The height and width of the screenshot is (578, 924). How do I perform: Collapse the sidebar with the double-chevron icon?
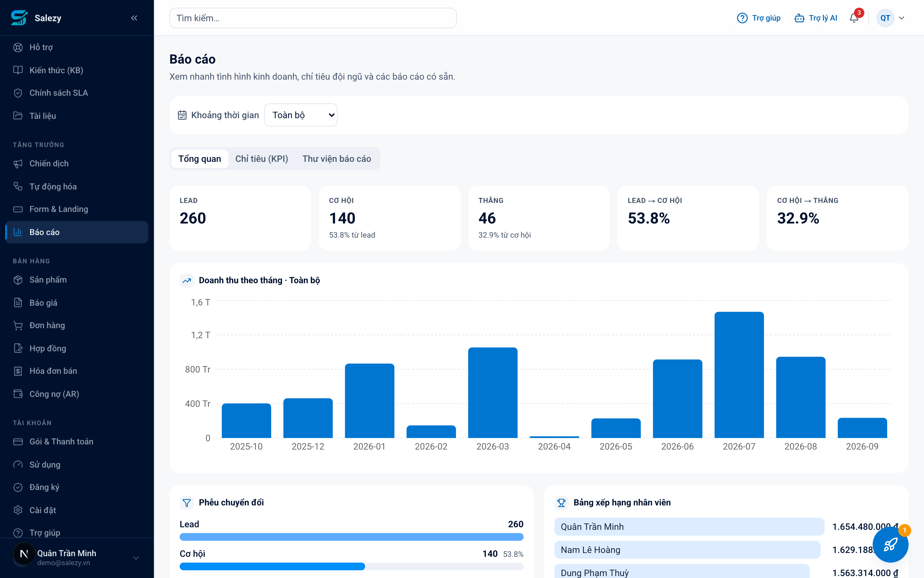[x=134, y=18]
